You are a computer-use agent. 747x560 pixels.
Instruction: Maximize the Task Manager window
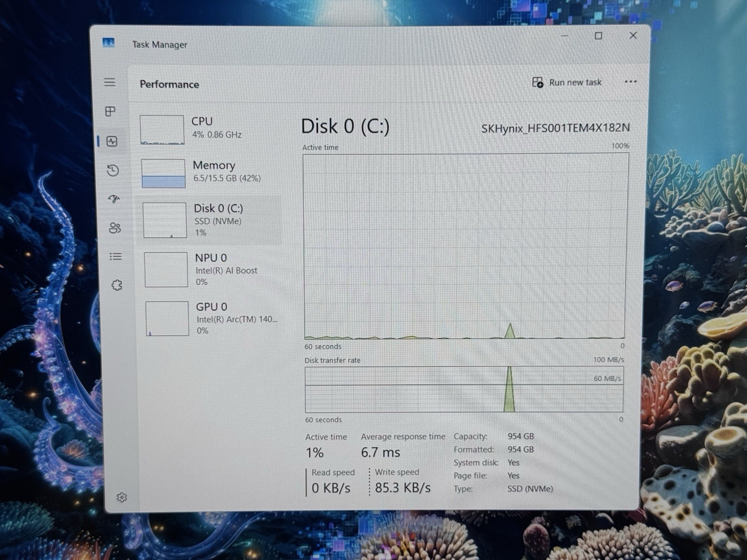(x=598, y=36)
